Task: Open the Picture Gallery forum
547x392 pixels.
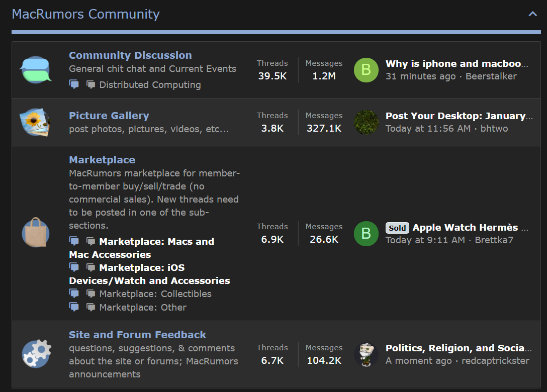Action: [109, 116]
